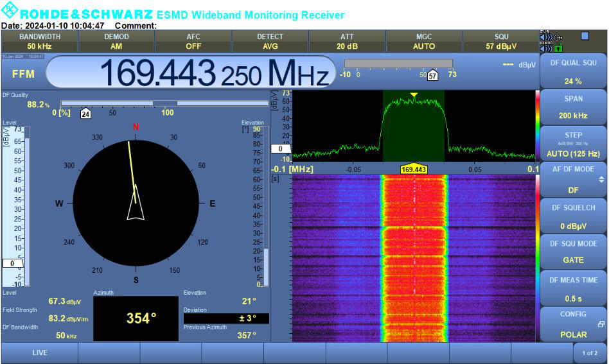Click the elevation scale bar
609x364 pixels.
(x=266, y=207)
